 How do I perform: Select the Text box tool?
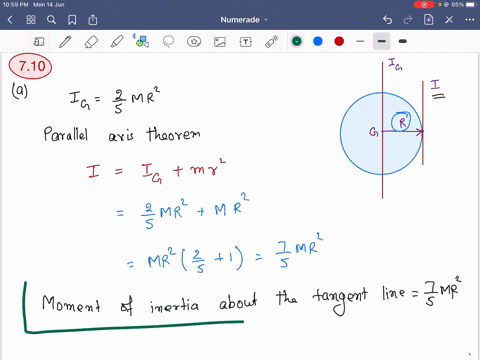pyautogui.click(x=246, y=42)
